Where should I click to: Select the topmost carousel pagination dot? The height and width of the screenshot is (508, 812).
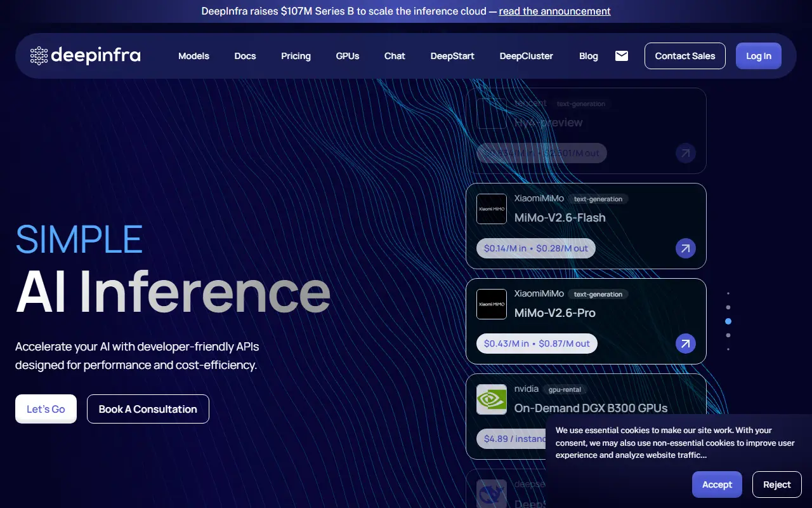[728, 293]
